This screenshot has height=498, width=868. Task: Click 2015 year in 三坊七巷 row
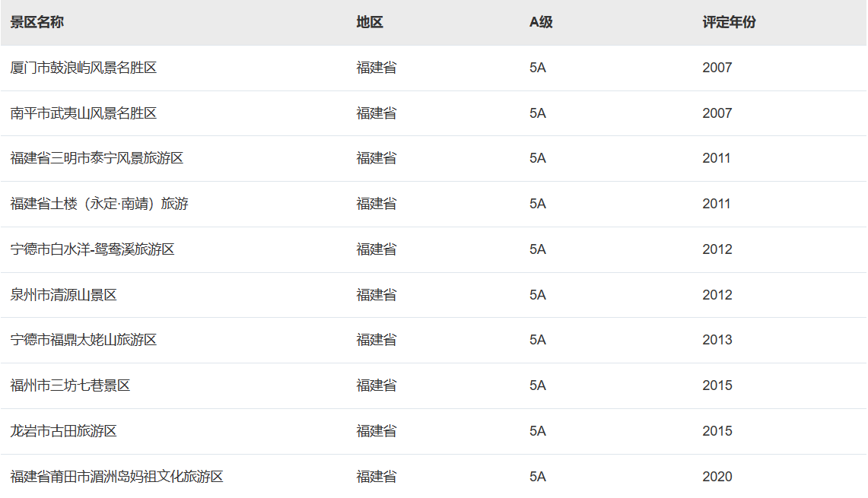717,385
